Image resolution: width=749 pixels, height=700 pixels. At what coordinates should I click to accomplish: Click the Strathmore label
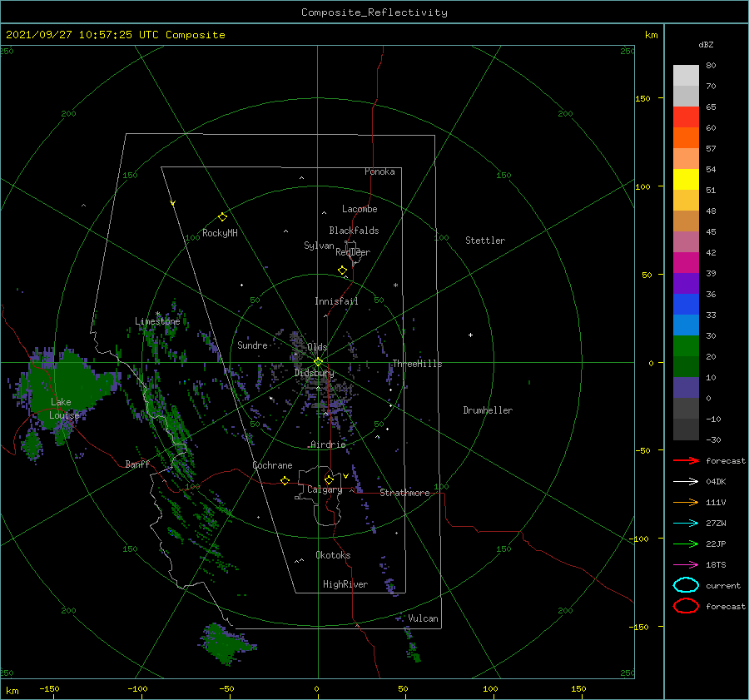404,493
